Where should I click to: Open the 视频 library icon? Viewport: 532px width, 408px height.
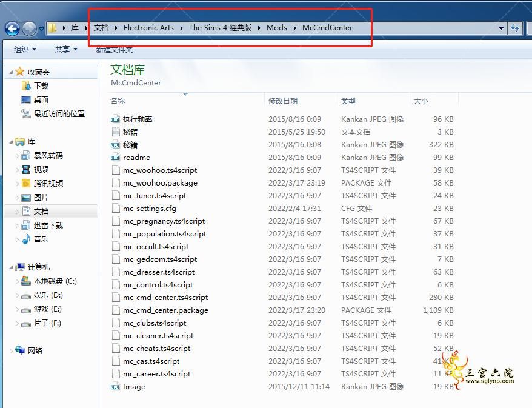point(26,169)
